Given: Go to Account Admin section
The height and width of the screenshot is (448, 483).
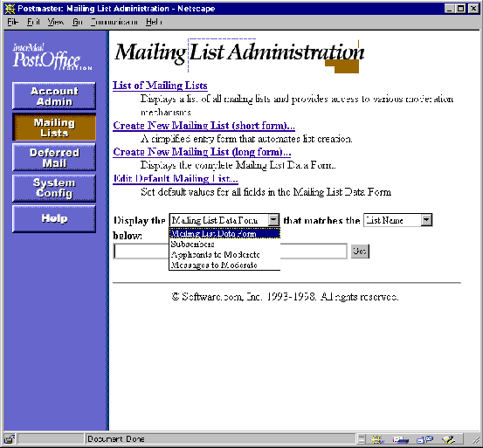Looking at the screenshot, I should pos(54,96).
